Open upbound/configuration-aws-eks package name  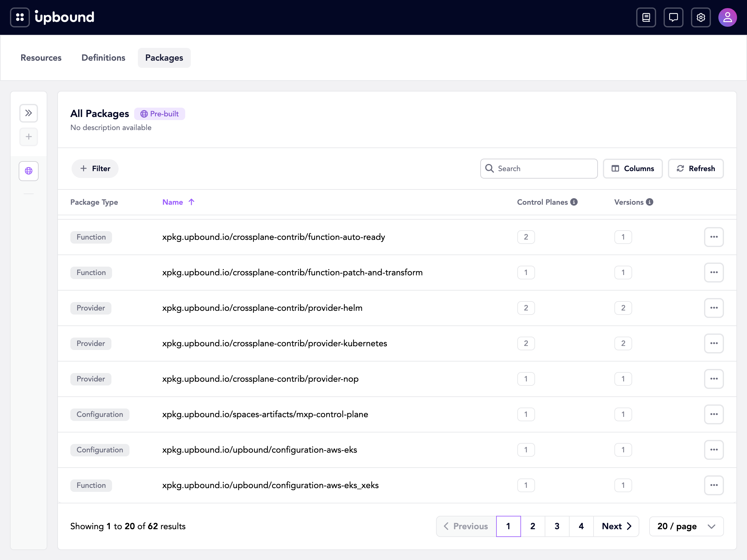(x=260, y=450)
